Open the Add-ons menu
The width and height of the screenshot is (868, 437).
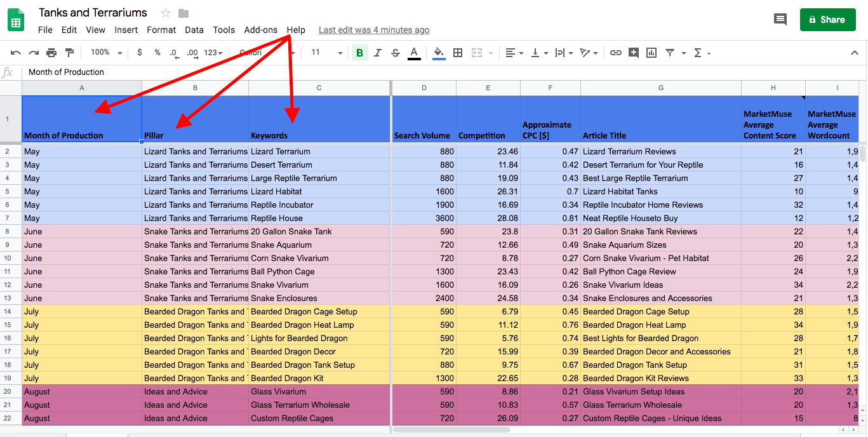pyautogui.click(x=260, y=30)
